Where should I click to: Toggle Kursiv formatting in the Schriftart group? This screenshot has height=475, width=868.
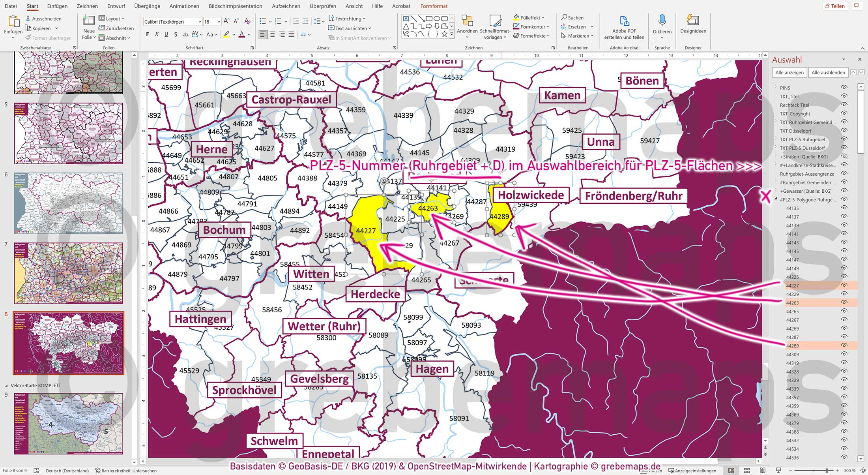tap(156, 34)
